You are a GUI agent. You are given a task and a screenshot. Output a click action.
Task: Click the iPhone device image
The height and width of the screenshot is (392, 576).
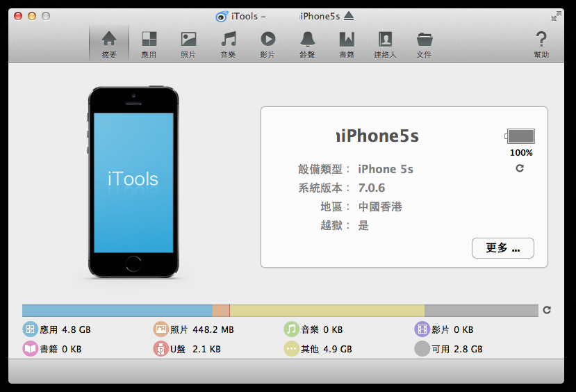tap(133, 182)
